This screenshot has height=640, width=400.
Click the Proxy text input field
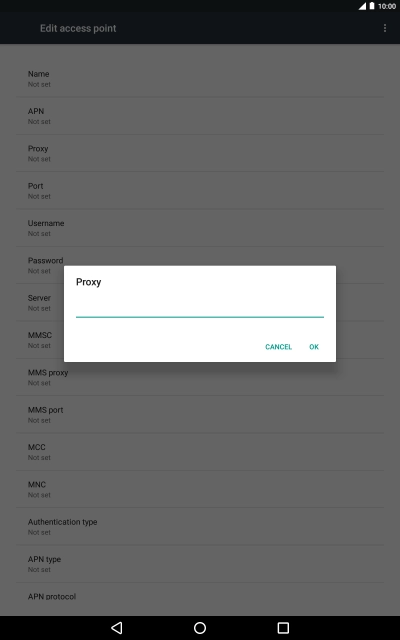(200, 309)
